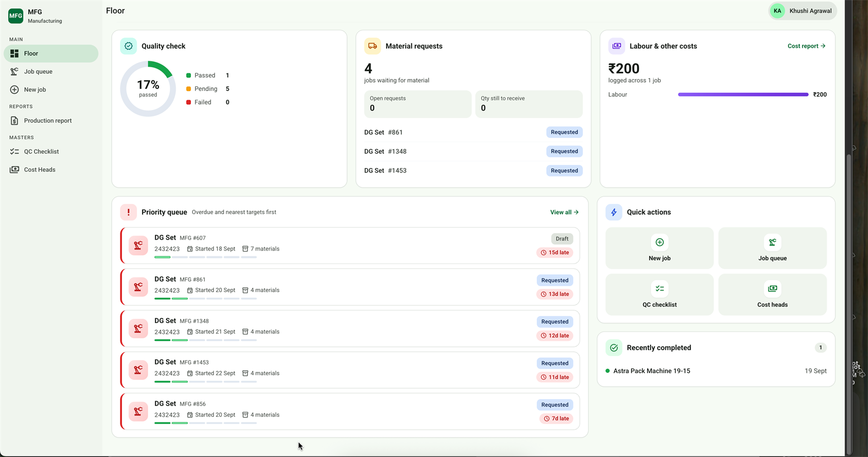The width and height of the screenshot is (868, 457).
Task: Click the Qty still to receive box
Action: [529, 104]
